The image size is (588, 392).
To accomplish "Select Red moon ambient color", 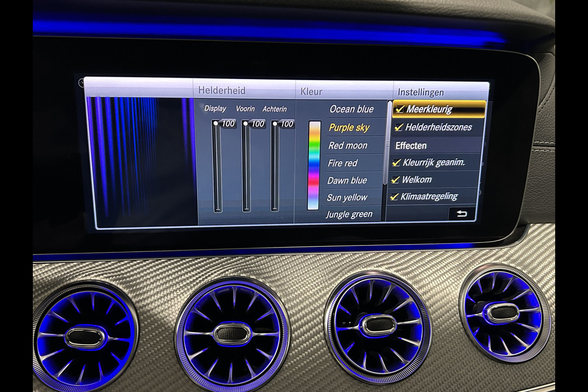I will click(348, 146).
